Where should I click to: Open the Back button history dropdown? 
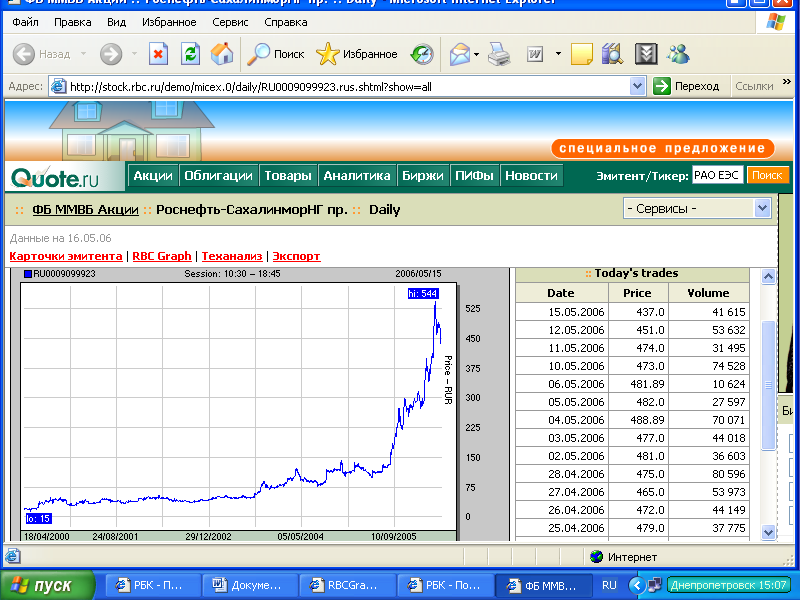point(83,54)
